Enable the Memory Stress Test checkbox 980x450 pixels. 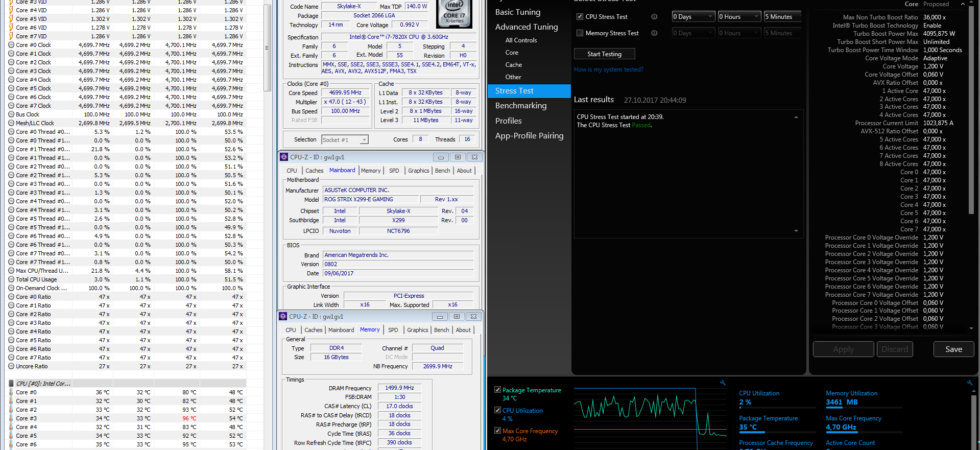(x=580, y=33)
